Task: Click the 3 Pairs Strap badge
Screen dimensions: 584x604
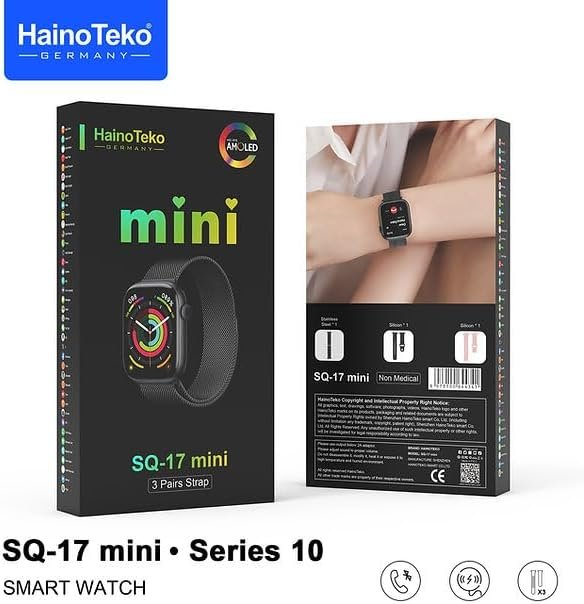Action: (x=180, y=483)
